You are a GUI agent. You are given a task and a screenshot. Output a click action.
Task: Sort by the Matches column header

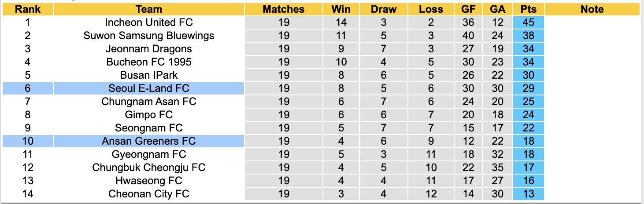coord(283,9)
